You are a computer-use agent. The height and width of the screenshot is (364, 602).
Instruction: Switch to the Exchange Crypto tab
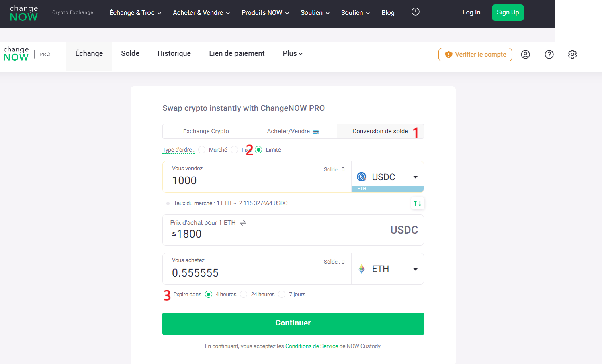tap(206, 131)
